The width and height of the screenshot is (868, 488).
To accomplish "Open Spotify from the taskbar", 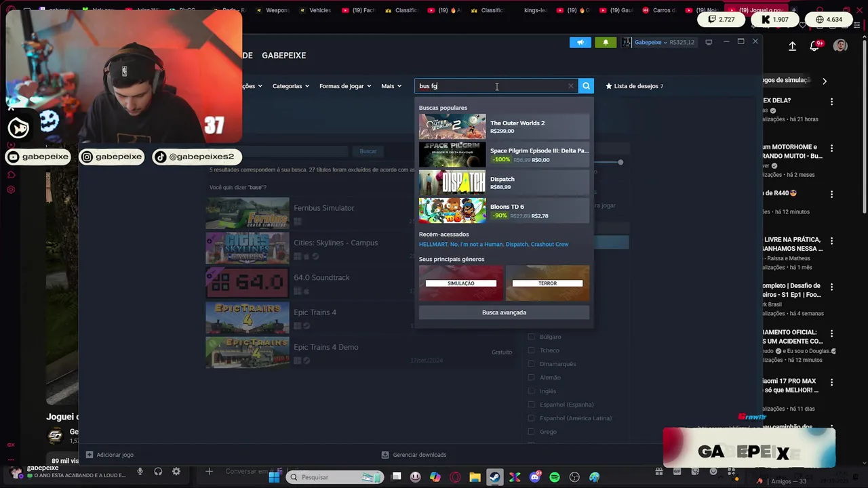I will tap(555, 477).
